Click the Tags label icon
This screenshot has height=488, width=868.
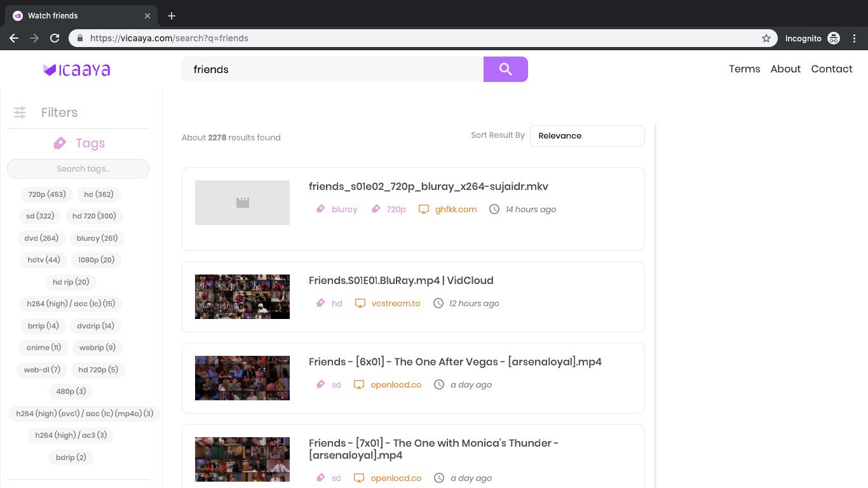[x=60, y=143]
